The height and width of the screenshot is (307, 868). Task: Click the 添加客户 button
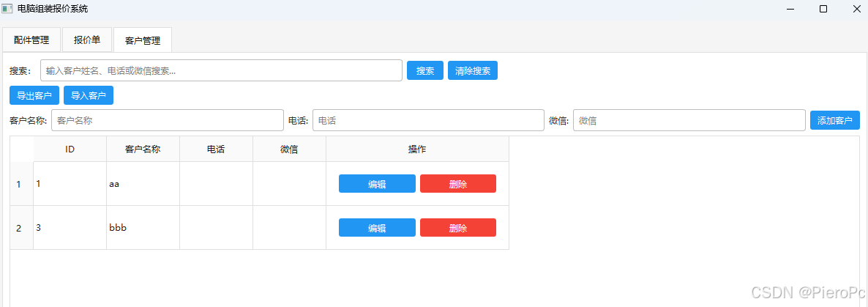[835, 120]
